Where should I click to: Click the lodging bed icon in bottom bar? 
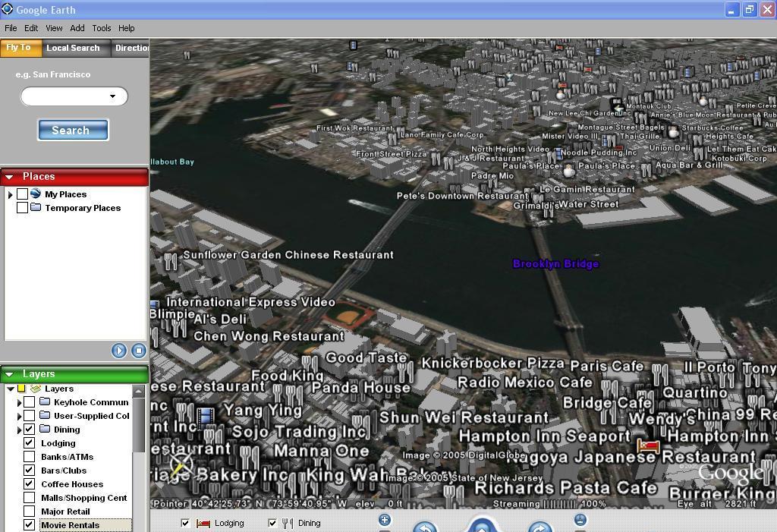tap(203, 523)
